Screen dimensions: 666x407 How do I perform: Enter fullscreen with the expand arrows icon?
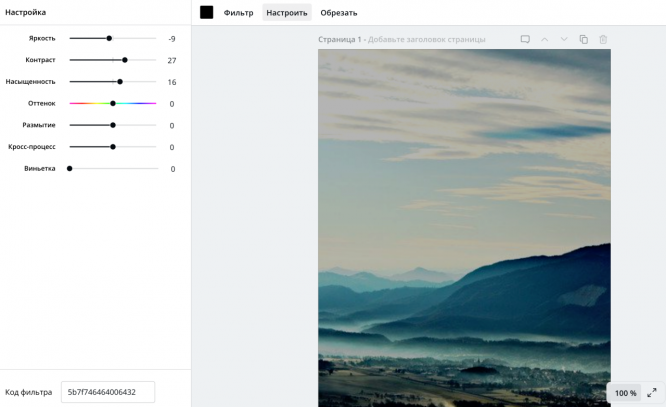point(652,393)
